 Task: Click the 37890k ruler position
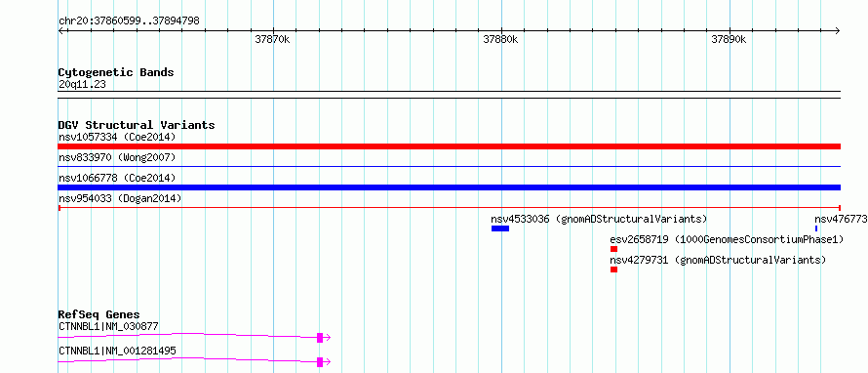pos(730,39)
